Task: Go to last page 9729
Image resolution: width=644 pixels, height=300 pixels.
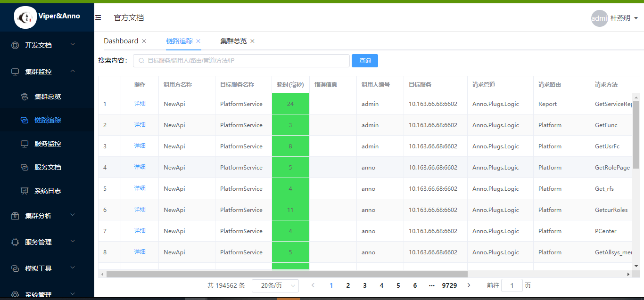Action: coord(449,285)
